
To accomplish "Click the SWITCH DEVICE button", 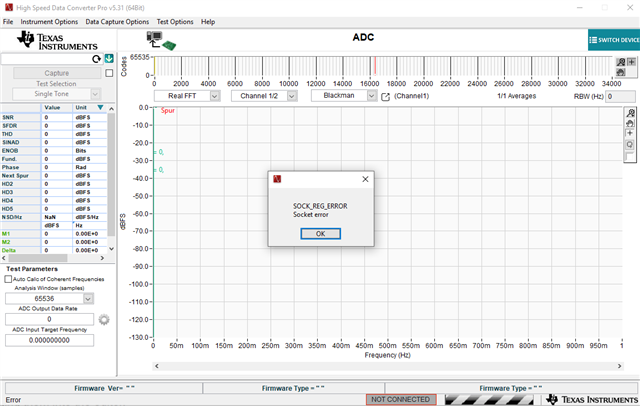I will [x=614, y=40].
